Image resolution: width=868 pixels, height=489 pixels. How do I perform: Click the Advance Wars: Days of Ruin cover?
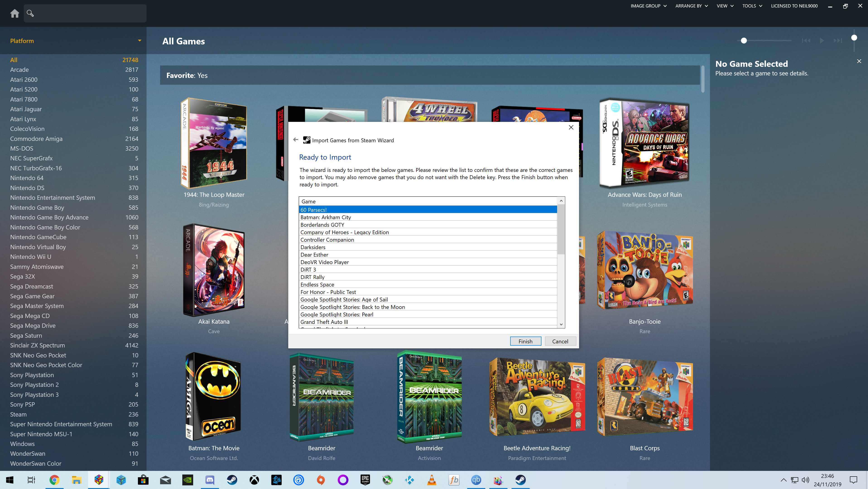(x=644, y=143)
